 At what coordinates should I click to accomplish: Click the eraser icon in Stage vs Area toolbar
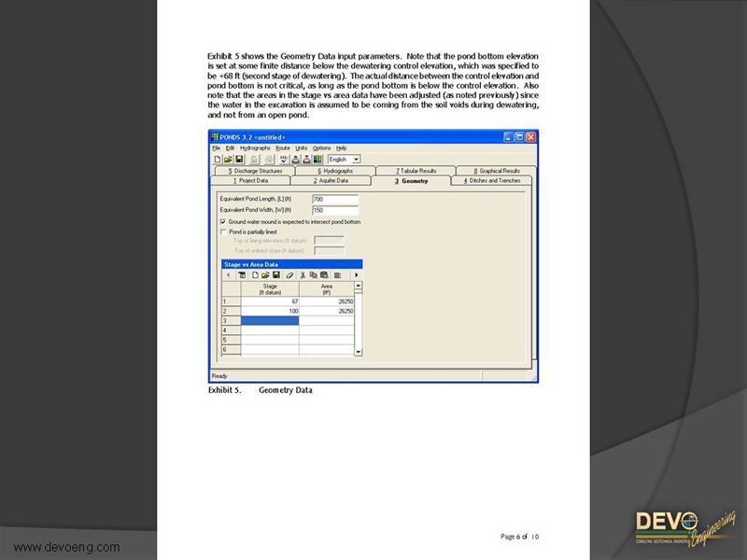tap(290, 275)
